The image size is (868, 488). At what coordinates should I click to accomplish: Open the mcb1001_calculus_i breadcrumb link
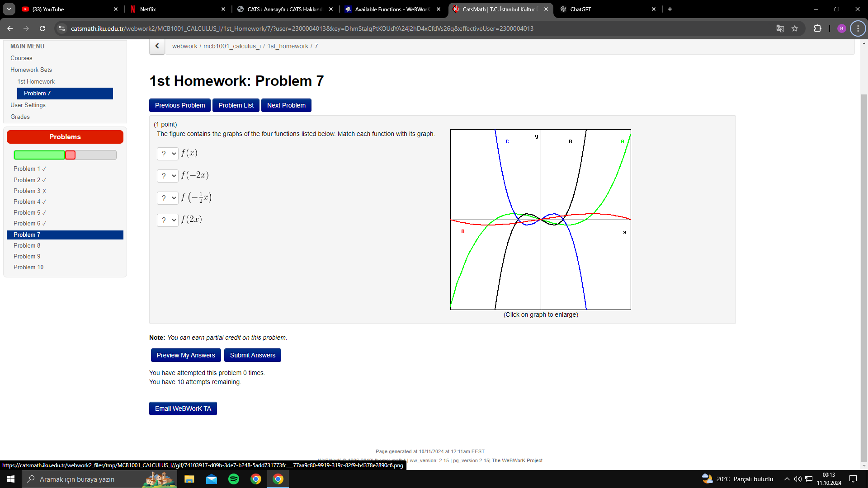coord(232,46)
